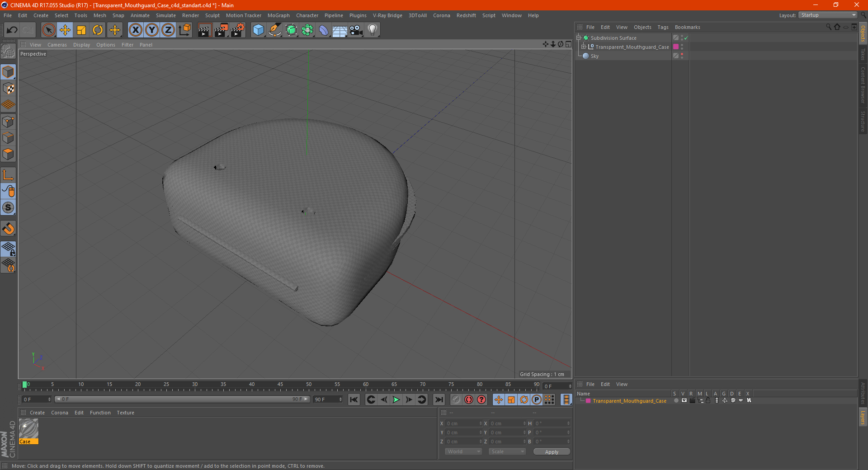Screen dimensions: 868x470
Task: Open the spline pen tool
Action: pyautogui.click(x=275, y=30)
